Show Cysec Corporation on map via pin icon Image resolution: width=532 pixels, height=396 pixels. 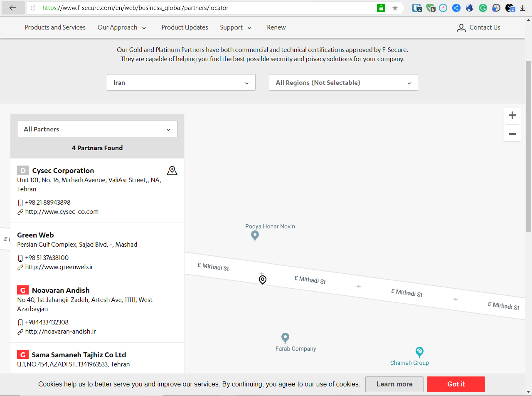[172, 171]
